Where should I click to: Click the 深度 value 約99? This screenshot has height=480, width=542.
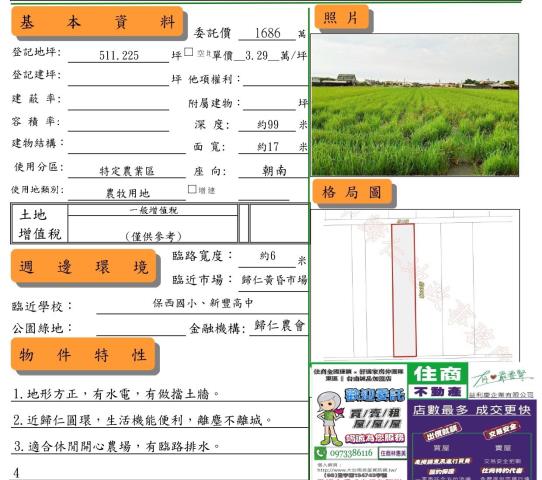click(x=268, y=124)
